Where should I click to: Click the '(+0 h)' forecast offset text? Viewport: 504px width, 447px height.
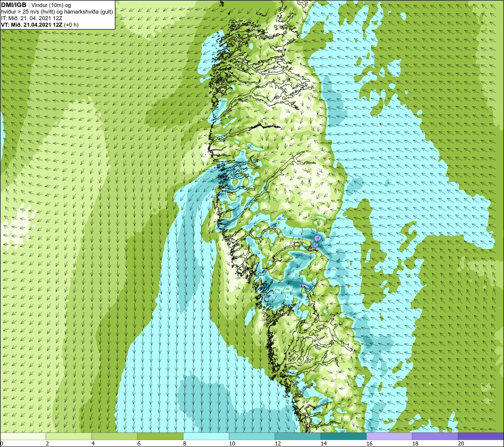pos(72,25)
